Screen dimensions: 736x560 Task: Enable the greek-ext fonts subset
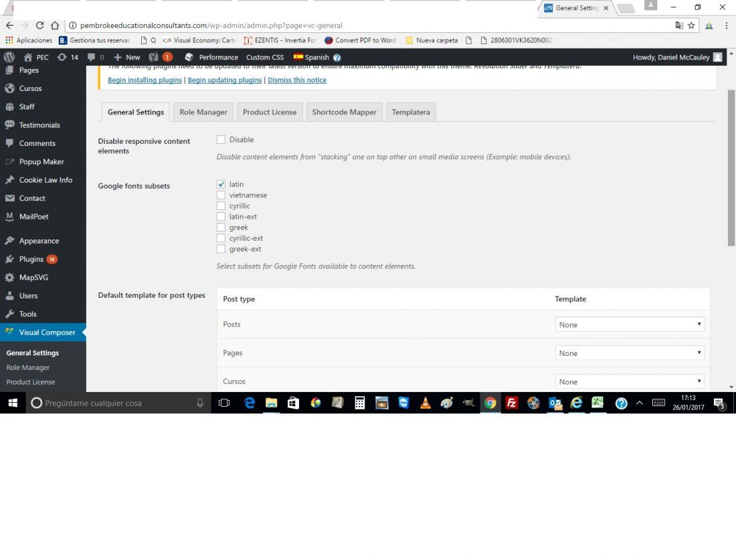pos(221,249)
